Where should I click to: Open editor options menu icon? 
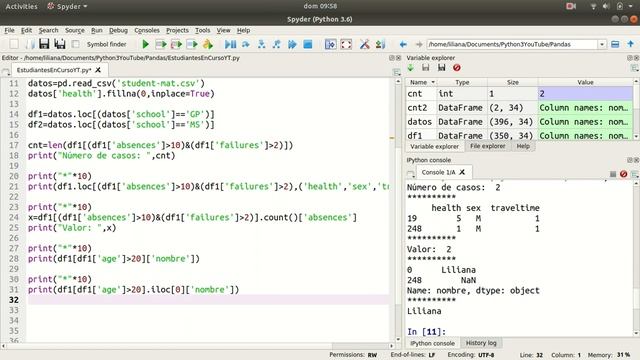[x=396, y=72]
